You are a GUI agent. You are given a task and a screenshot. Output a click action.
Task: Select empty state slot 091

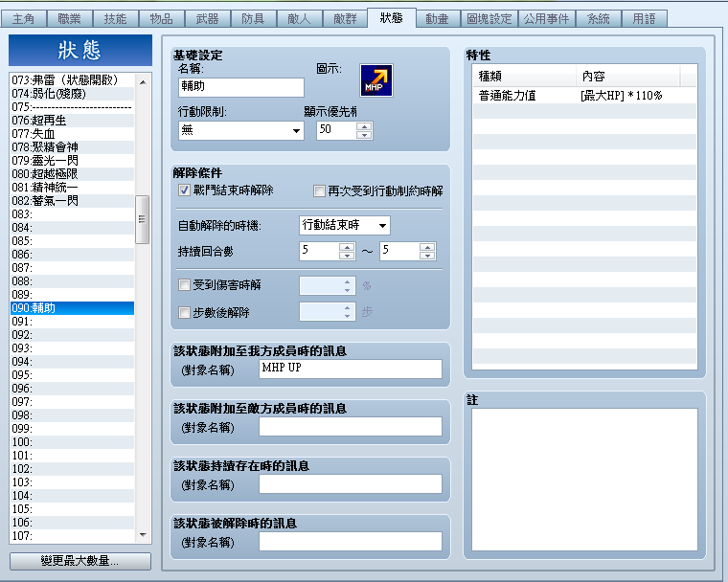[73, 322]
